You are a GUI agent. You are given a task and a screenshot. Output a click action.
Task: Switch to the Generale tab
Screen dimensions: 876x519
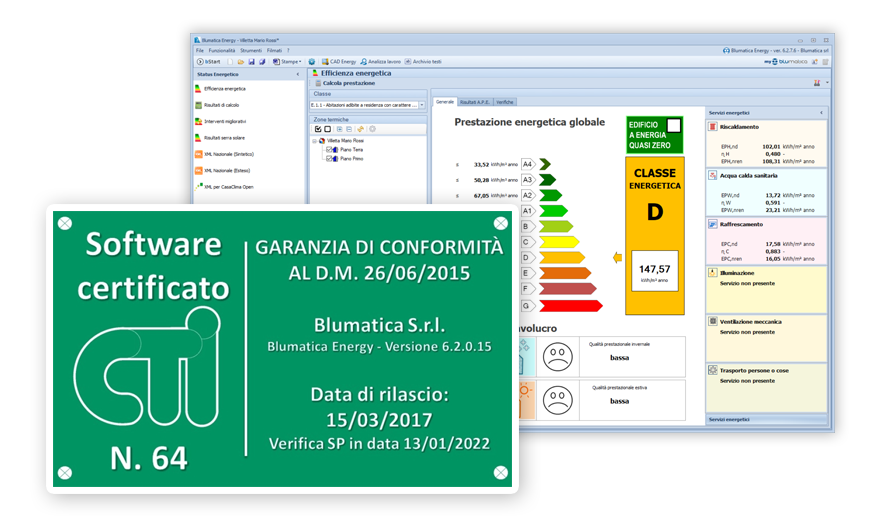point(445,102)
